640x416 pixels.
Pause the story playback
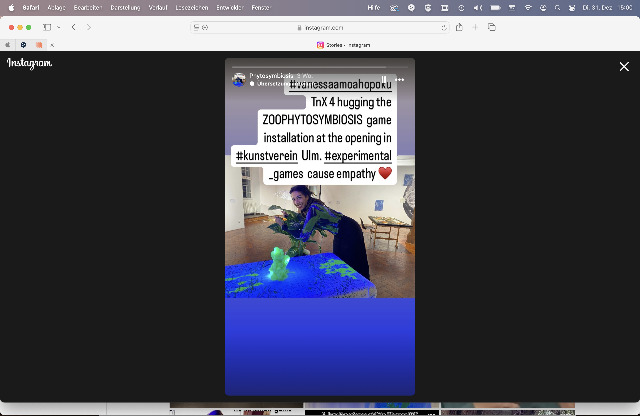coord(383,79)
